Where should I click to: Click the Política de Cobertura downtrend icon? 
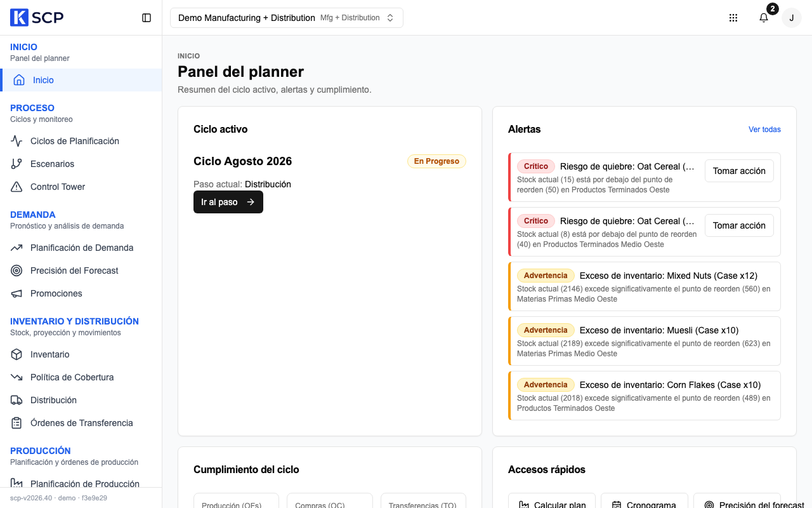(x=16, y=377)
